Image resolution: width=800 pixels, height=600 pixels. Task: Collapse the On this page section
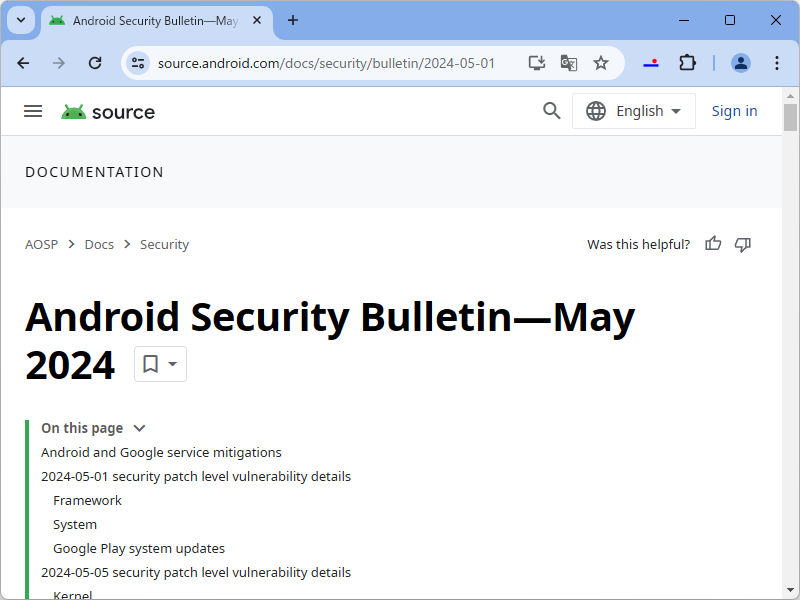pyautogui.click(x=139, y=428)
